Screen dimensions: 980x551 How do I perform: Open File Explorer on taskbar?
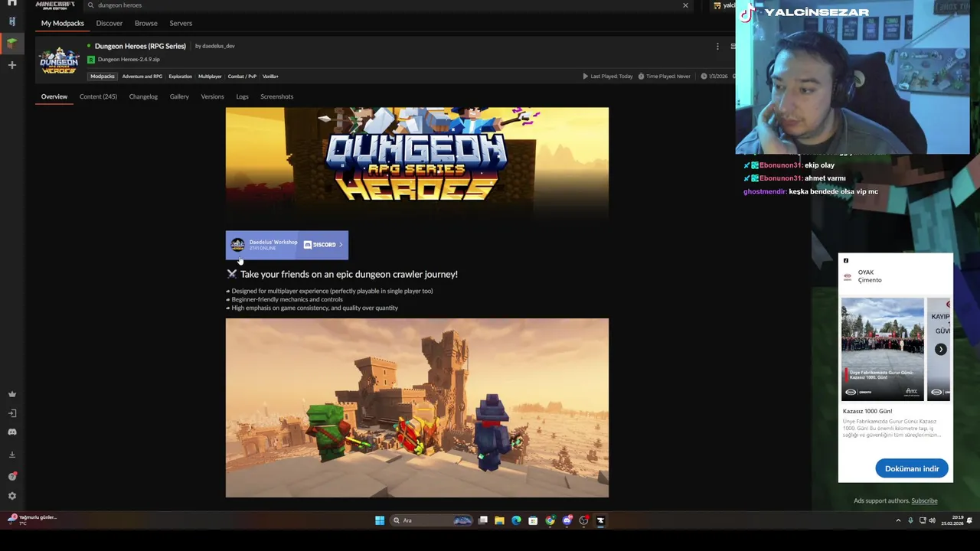point(499,520)
